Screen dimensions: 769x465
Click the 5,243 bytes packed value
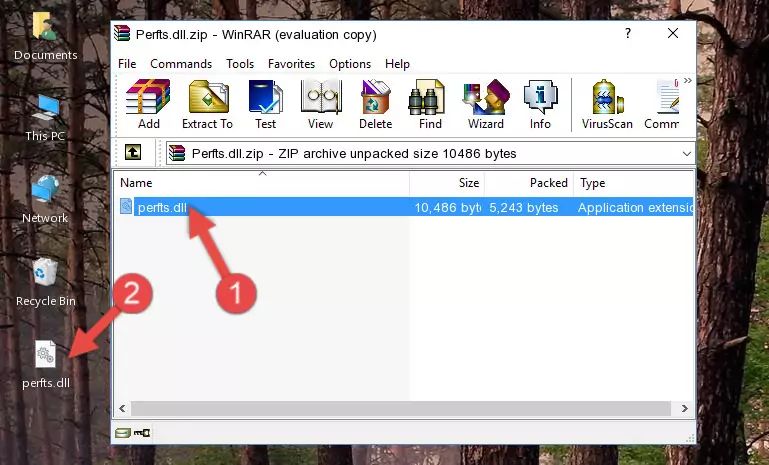click(523, 207)
